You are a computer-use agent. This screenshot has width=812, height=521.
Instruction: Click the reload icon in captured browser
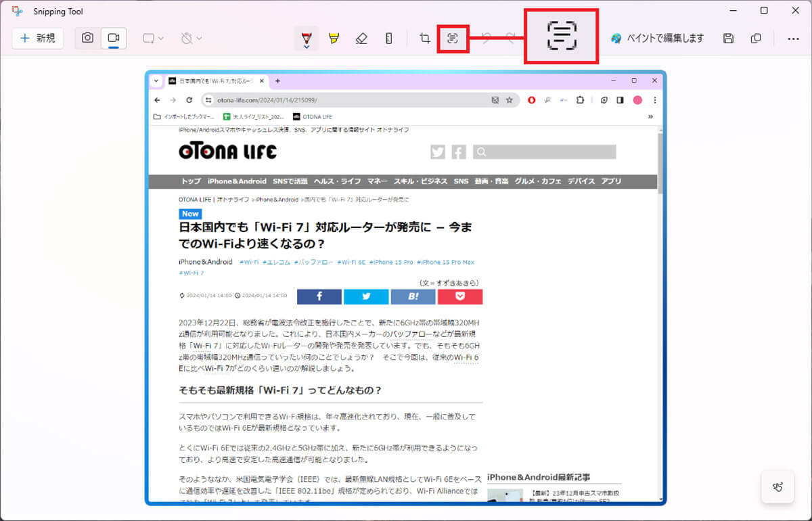click(x=189, y=99)
